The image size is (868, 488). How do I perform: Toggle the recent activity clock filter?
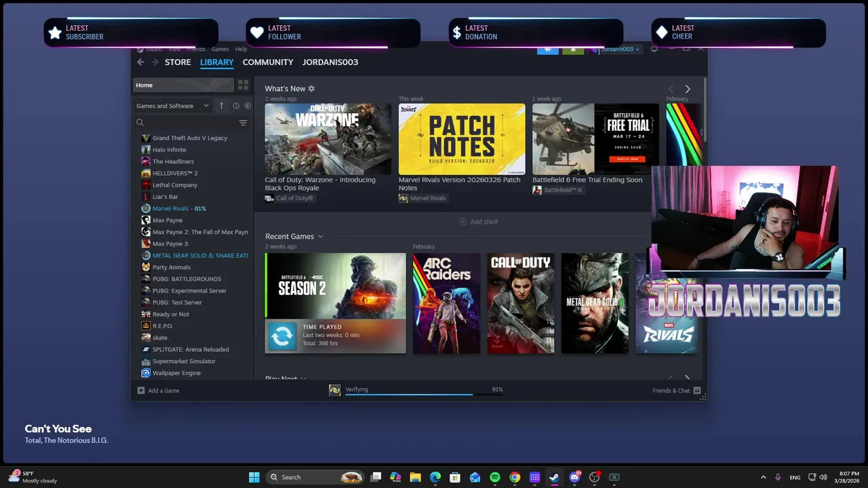click(x=236, y=106)
